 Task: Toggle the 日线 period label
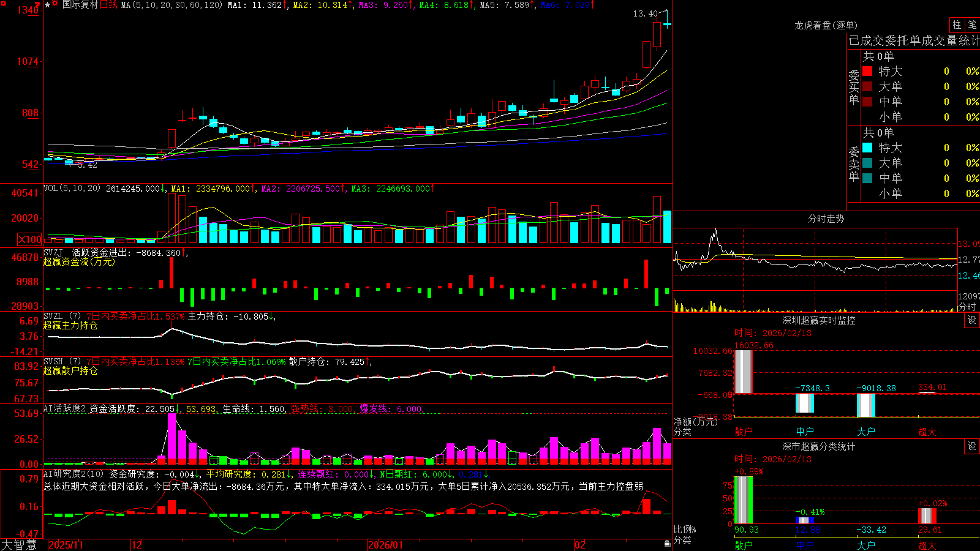(108, 5)
